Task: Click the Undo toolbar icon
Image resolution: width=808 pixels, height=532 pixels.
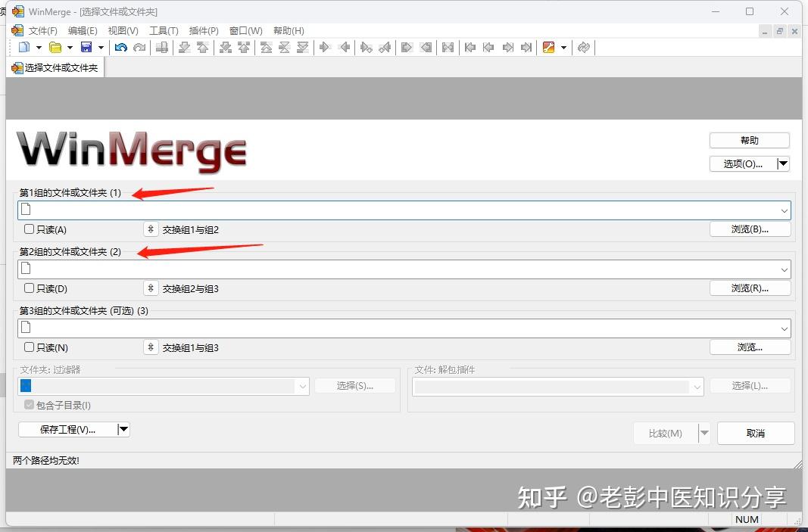Action: [120, 47]
